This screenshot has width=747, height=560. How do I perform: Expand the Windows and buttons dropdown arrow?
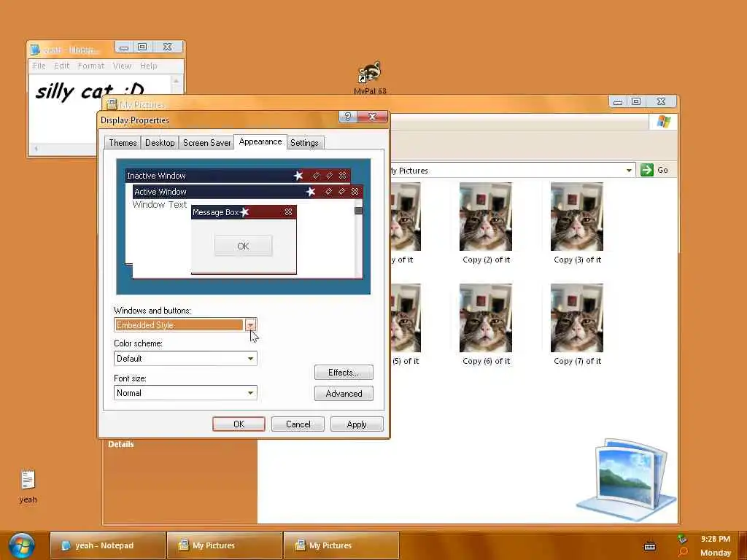coord(250,324)
